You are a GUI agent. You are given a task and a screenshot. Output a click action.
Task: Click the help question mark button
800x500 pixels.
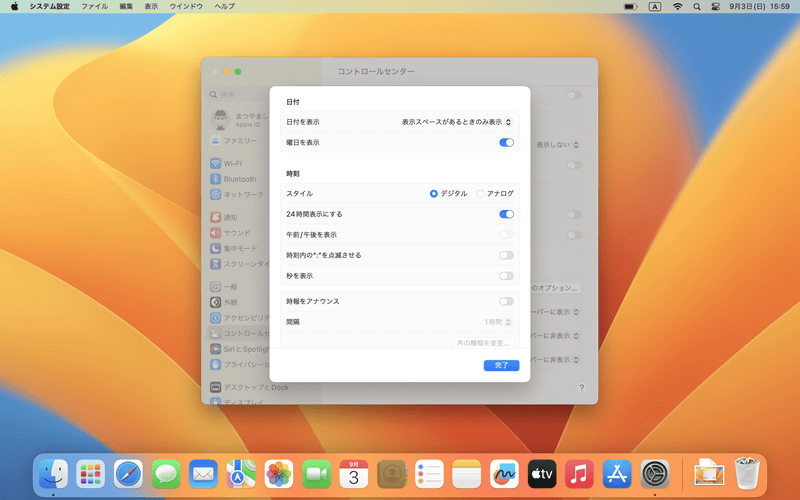click(581, 388)
